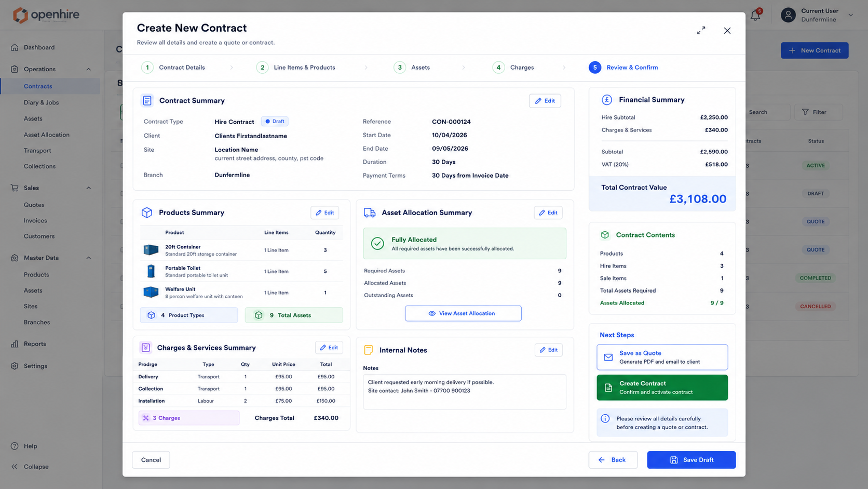Click the Portable Toilet thumbnail
Viewport: 868px width, 489px height.
(151, 271)
